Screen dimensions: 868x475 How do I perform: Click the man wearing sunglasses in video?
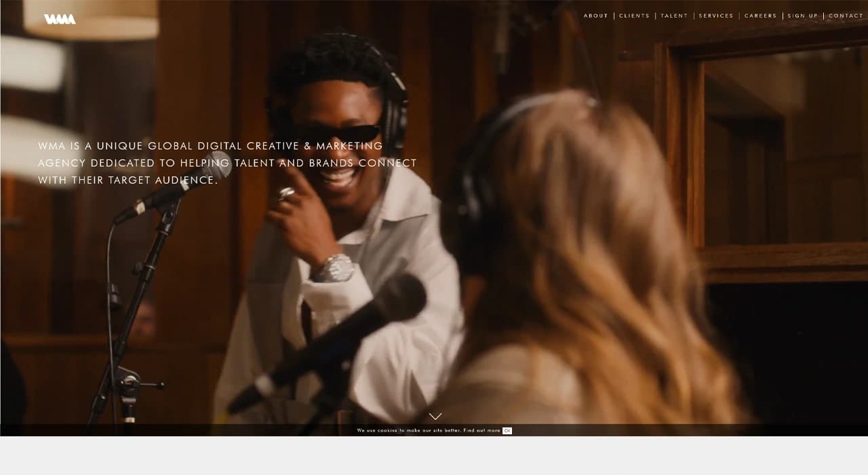(x=339, y=224)
